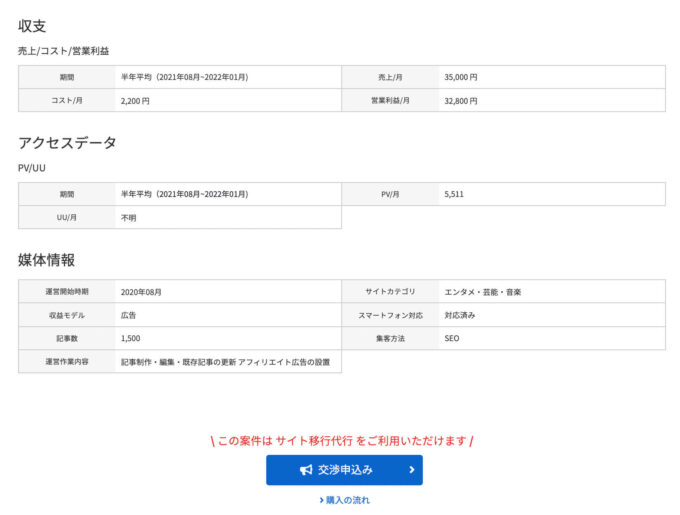Viewport: 680px width, 515px height.
Task: Click the 運営作業内容 label cell
Action: tap(67, 361)
